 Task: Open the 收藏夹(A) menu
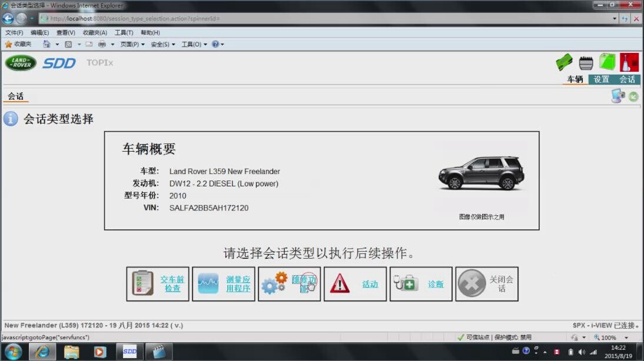(95, 32)
